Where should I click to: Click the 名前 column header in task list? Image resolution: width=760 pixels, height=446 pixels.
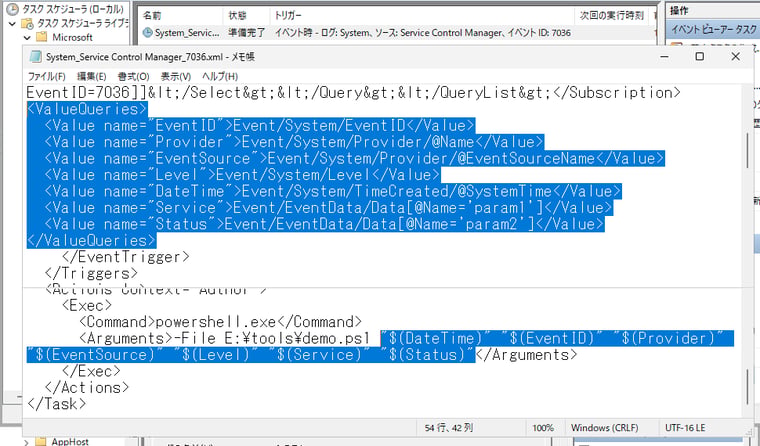(152, 16)
